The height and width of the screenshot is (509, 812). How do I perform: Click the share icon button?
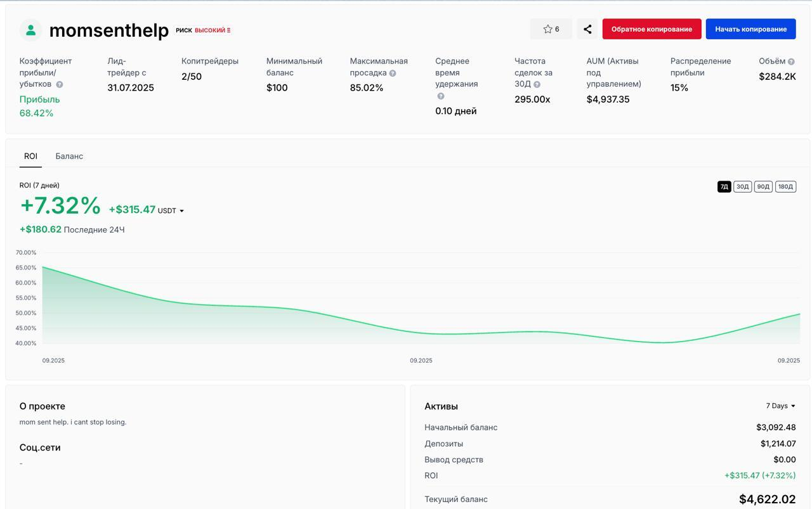[587, 29]
